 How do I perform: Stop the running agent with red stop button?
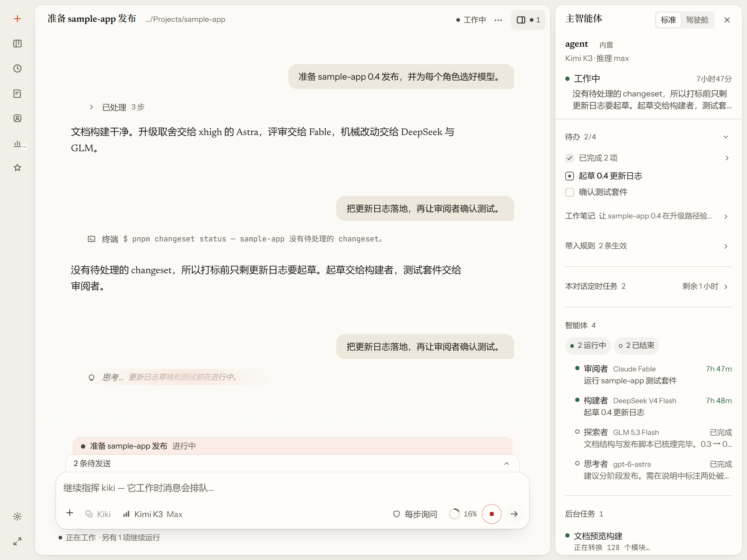pos(492,514)
